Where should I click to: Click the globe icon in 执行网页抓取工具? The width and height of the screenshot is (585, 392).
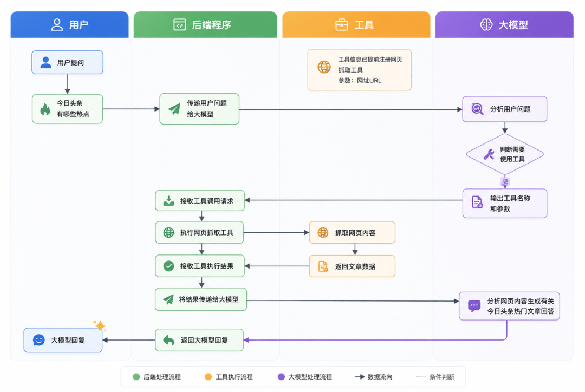pos(168,232)
